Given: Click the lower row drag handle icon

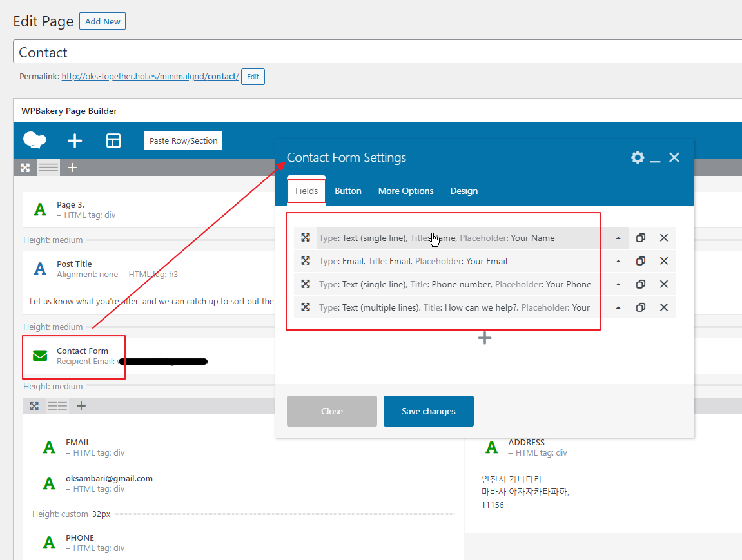Looking at the screenshot, I should [34, 406].
